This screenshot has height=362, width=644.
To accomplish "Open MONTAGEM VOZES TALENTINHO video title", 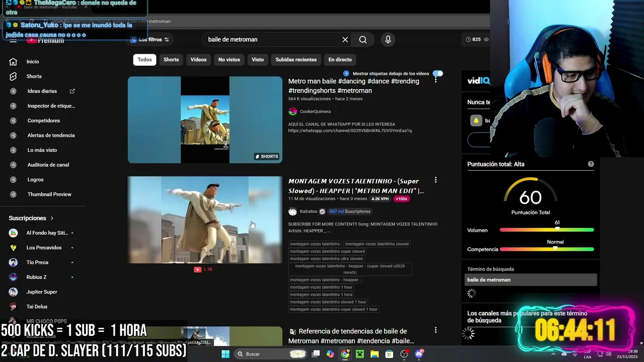I will pos(356,186).
